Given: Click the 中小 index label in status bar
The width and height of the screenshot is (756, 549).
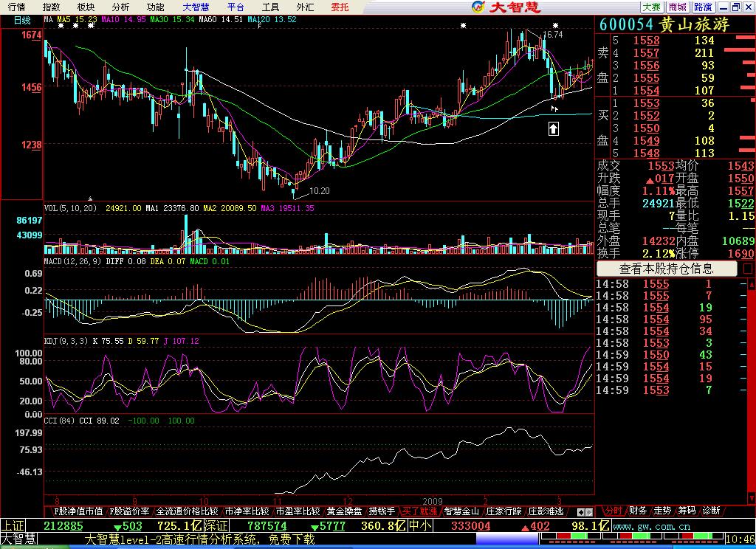Looking at the screenshot, I should click(420, 526).
